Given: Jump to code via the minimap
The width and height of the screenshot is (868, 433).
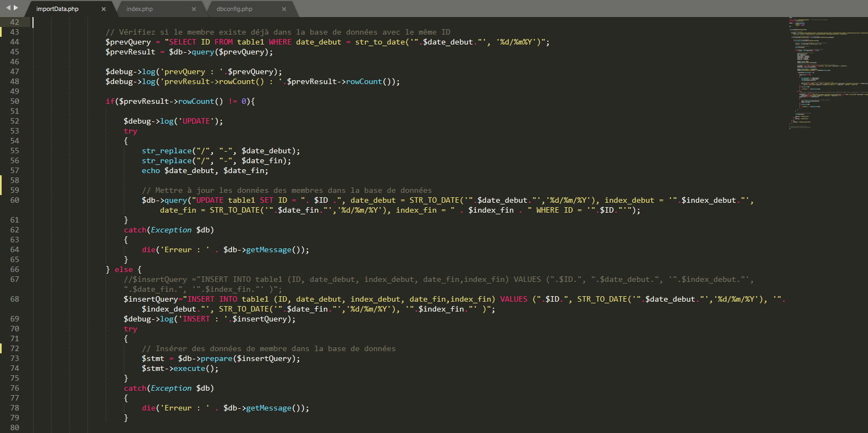Looking at the screenshot, I should pyautogui.click(x=825, y=71).
